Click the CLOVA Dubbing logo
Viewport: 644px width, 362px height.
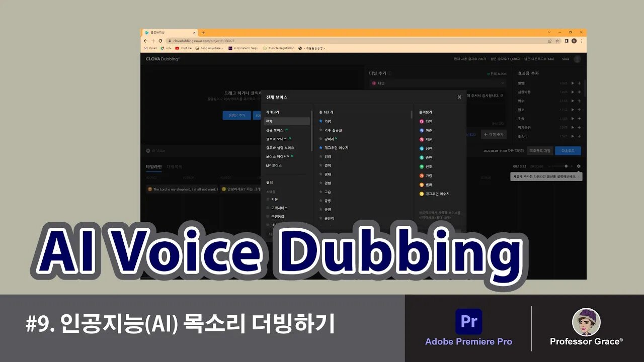pos(163,59)
